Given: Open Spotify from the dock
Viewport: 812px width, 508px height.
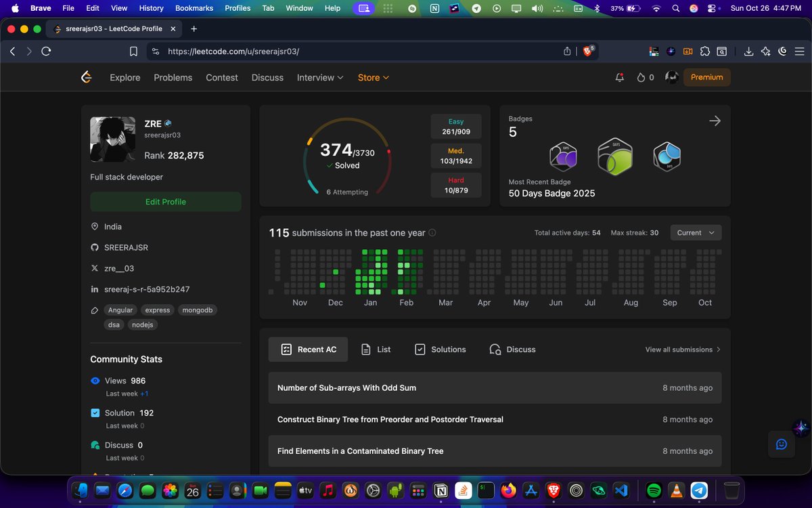Looking at the screenshot, I should (x=654, y=490).
